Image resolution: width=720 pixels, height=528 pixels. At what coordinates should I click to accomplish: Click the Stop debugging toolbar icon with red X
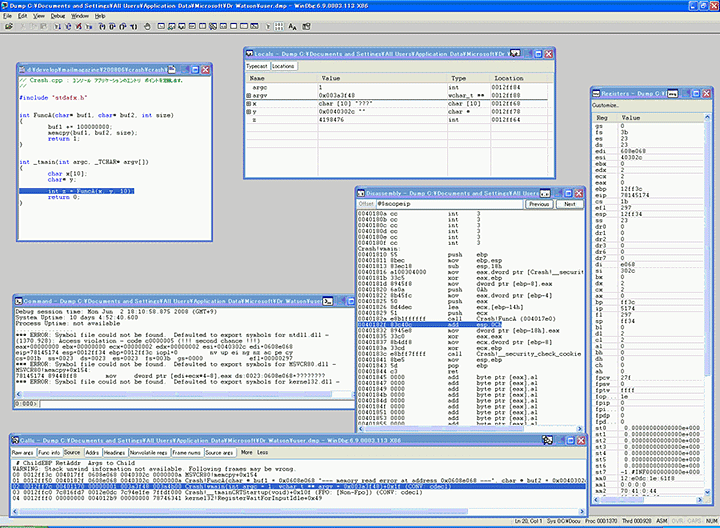point(79,27)
